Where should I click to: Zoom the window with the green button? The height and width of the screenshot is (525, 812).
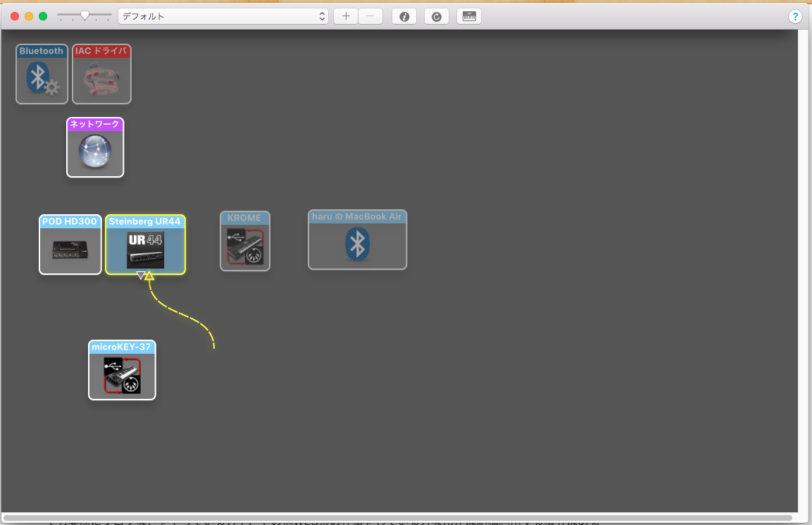43,17
